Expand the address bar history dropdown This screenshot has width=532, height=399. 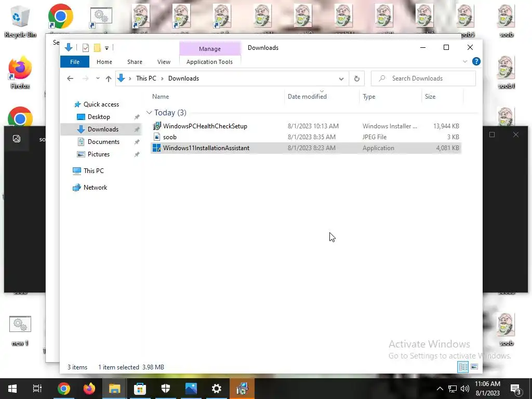click(341, 79)
